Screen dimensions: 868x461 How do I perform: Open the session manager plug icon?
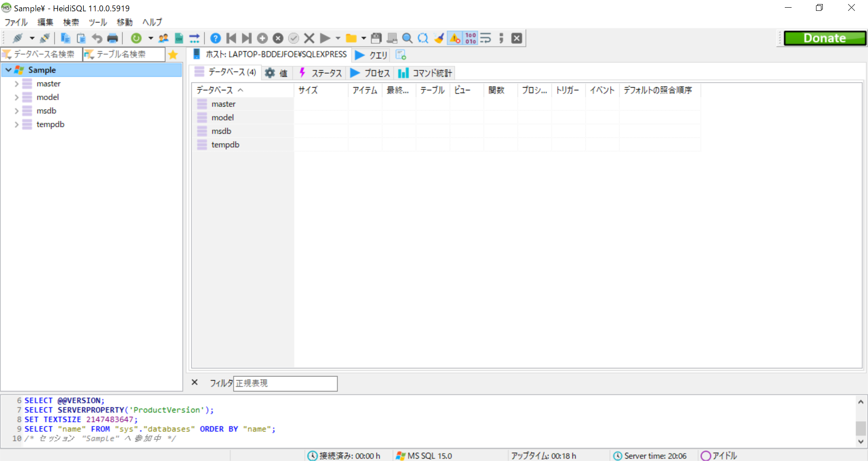pyautogui.click(x=18, y=38)
